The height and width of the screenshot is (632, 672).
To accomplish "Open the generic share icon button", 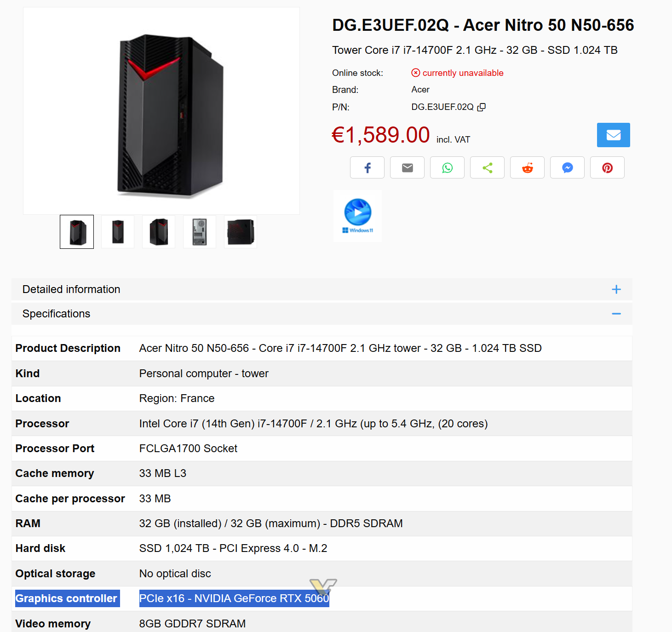I will 487,167.
